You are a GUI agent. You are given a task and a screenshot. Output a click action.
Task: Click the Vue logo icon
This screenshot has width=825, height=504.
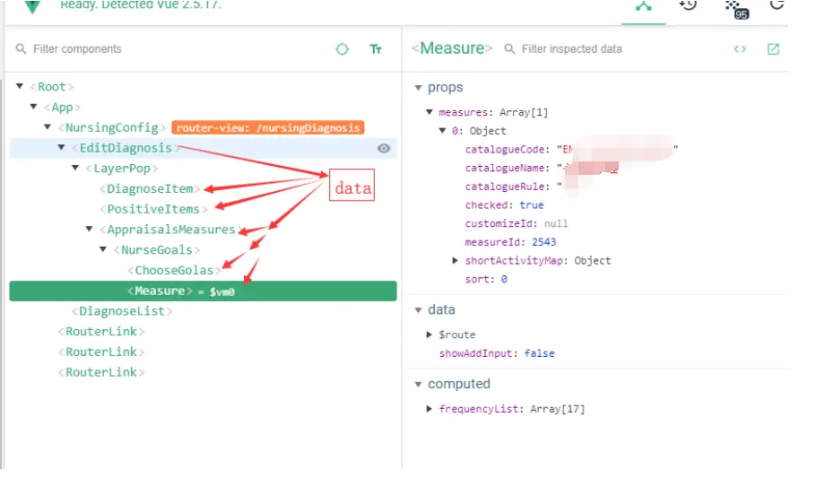(32, 5)
